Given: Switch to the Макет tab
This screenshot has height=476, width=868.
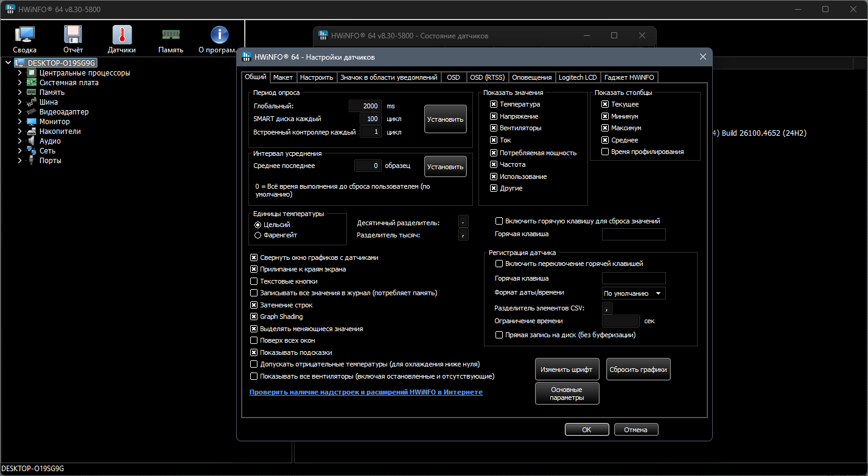Looking at the screenshot, I should [283, 77].
